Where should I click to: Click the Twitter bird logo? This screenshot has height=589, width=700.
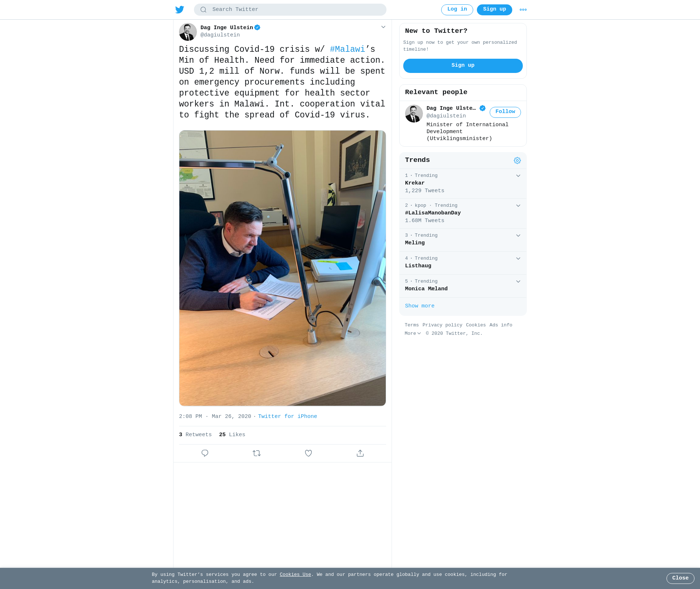pyautogui.click(x=180, y=9)
